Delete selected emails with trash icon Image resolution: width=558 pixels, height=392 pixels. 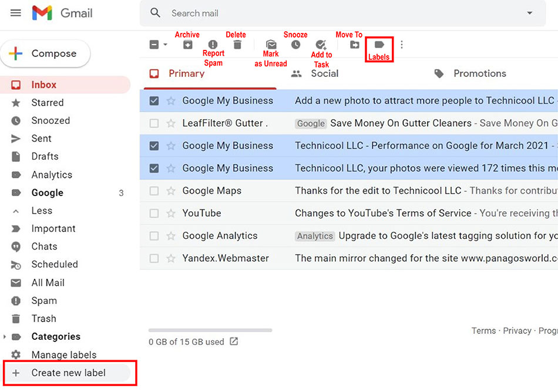pos(237,45)
